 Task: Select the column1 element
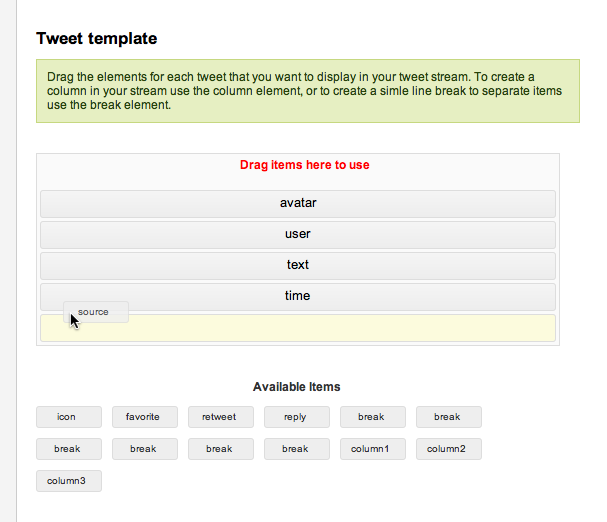coord(373,449)
